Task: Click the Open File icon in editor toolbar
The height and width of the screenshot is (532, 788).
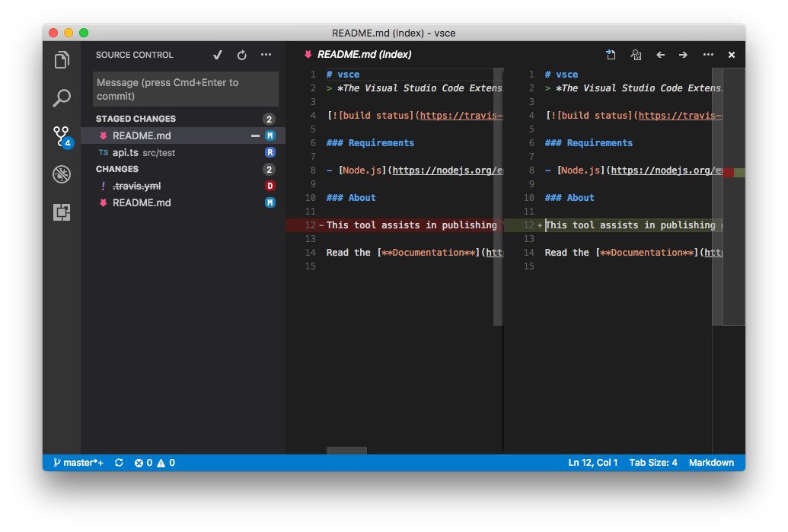Action: [x=611, y=54]
